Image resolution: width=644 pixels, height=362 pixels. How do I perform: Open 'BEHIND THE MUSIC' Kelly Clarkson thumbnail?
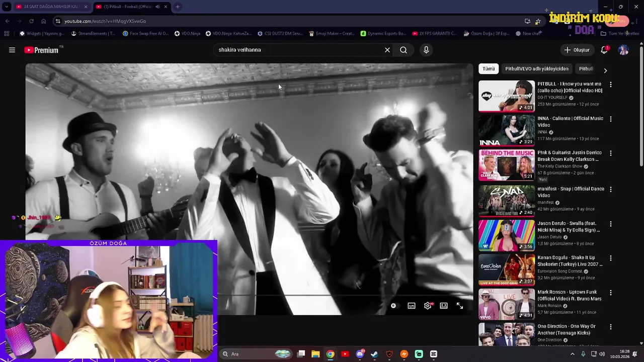tap(507, 164)
